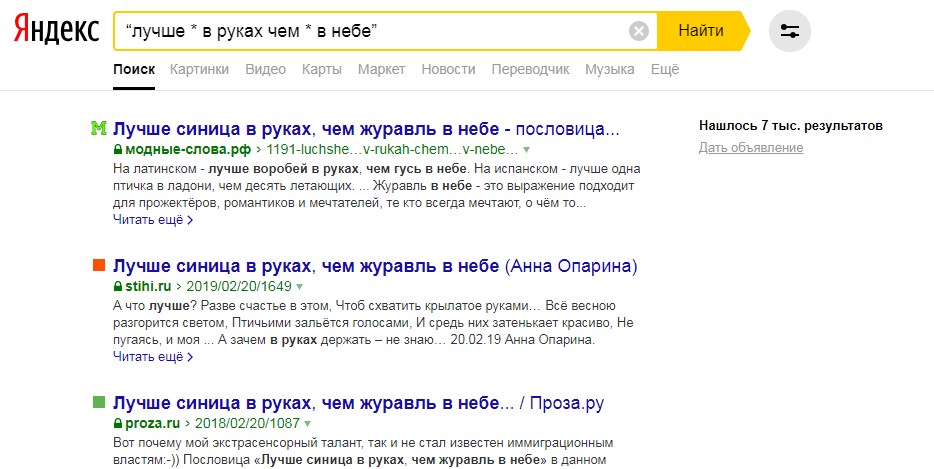Image resolution: width=934 pixels, height=469 pixels.
Task: Click the Нашлось 7 тыс. результатов text
Action: (791, 126)
